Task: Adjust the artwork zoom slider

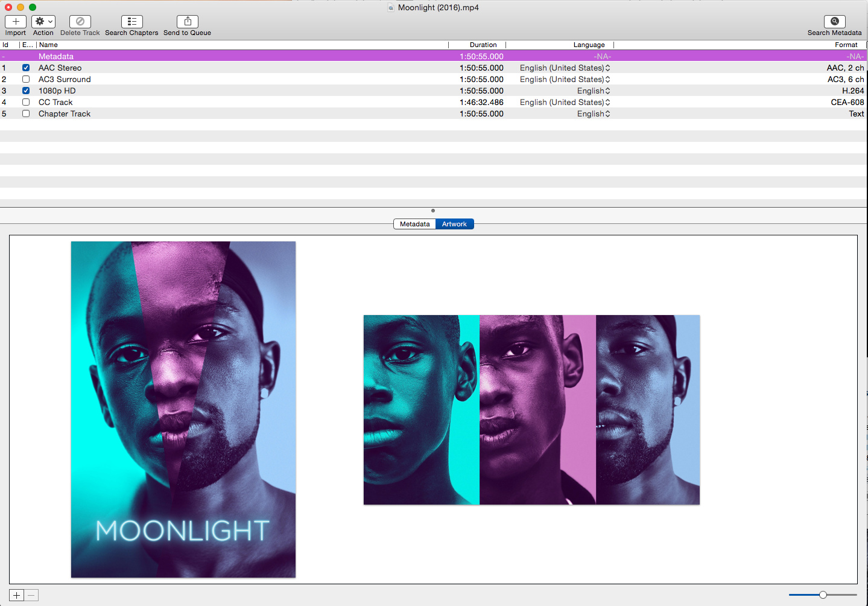Action: [823, 595]
